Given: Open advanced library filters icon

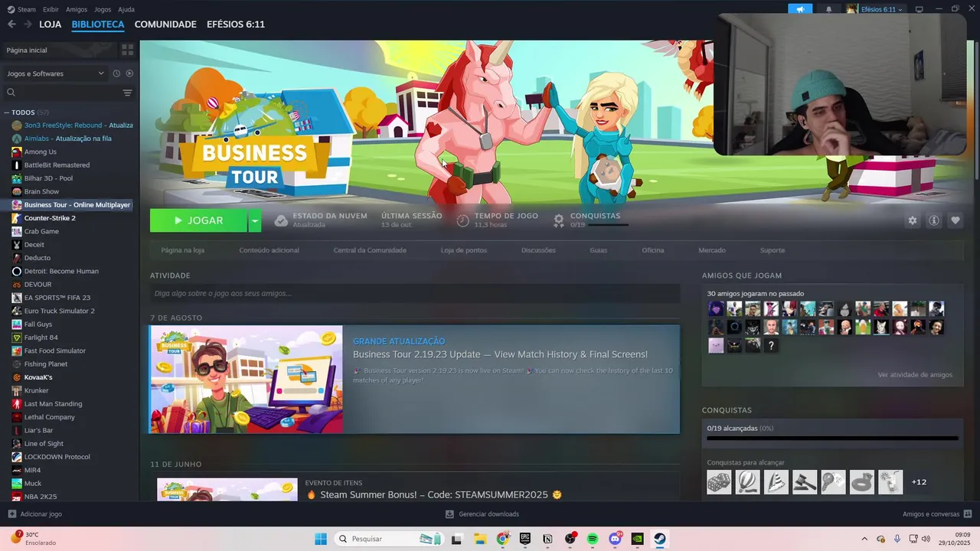Looking at the screenshot, I should [127, 93].
